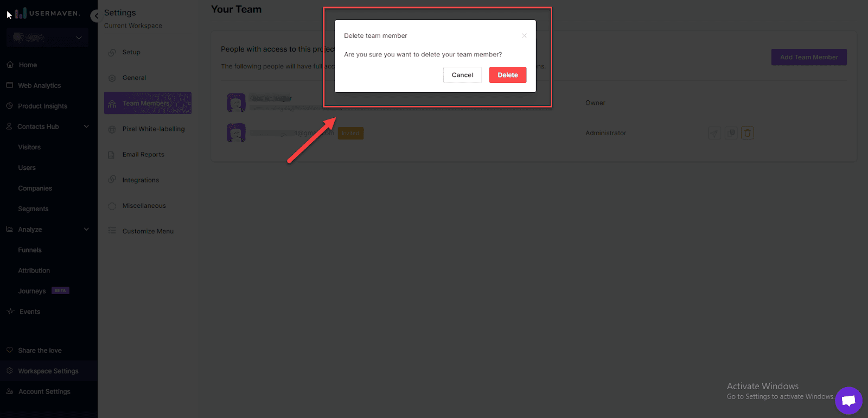The height and width of the screenshot is (418, 868).
Task: Confirm deletion with the red Delete button
Action: click(x=507, y=75)
